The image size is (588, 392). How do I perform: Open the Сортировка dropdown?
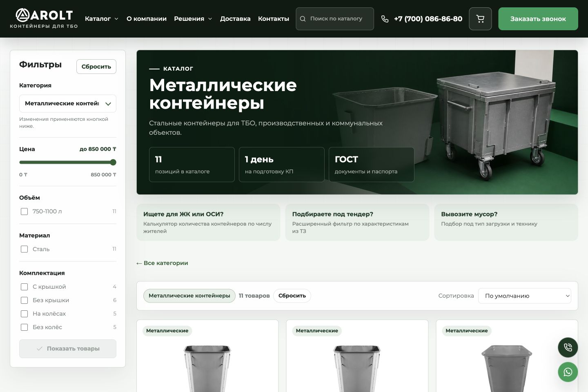pyautogui.click(x=525, y=296)
